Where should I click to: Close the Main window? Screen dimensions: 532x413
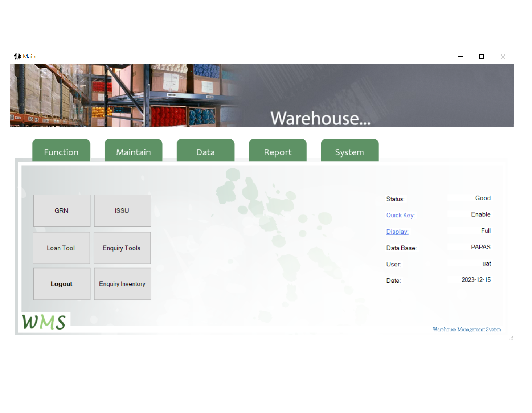[503, 56]
